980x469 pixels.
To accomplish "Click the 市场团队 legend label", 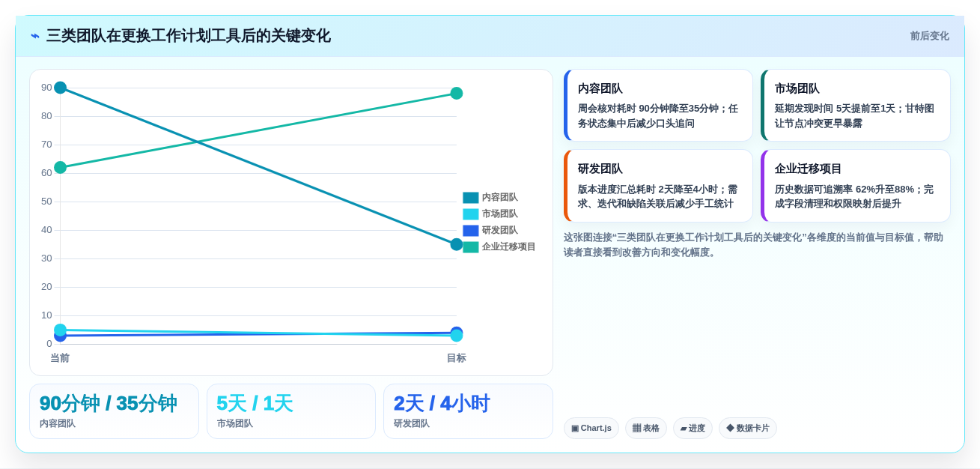I will pos(499,214).
